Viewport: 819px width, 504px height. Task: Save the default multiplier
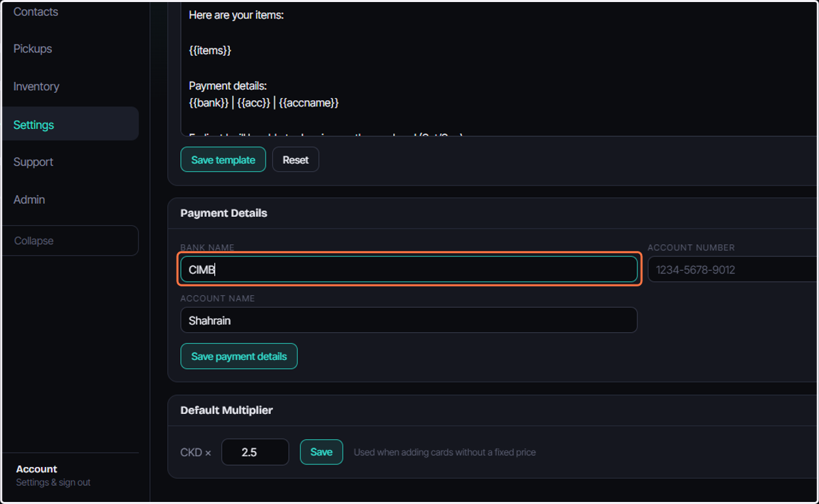[x=321, y=452]
